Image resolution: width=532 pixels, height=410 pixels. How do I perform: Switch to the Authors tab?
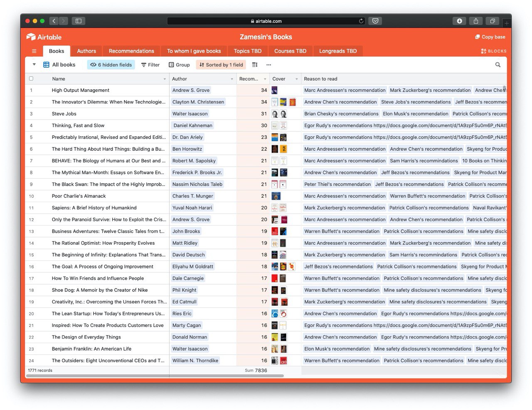coord(86,51)
